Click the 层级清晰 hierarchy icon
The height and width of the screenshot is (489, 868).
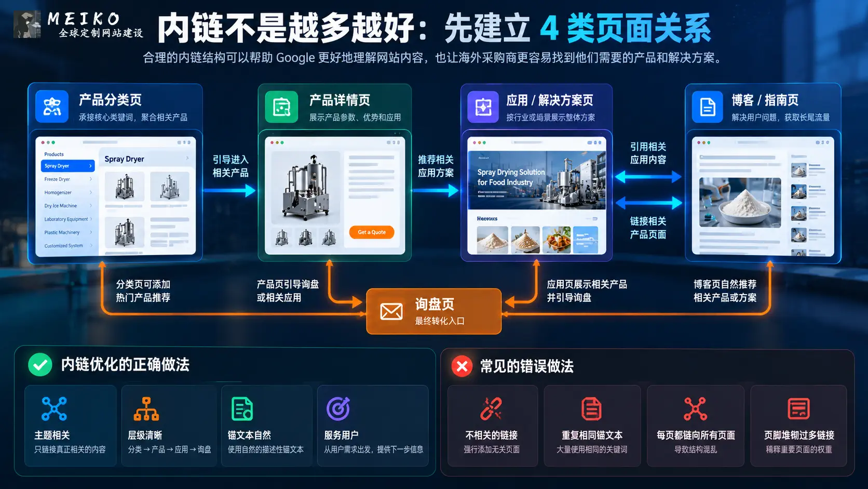146,408
